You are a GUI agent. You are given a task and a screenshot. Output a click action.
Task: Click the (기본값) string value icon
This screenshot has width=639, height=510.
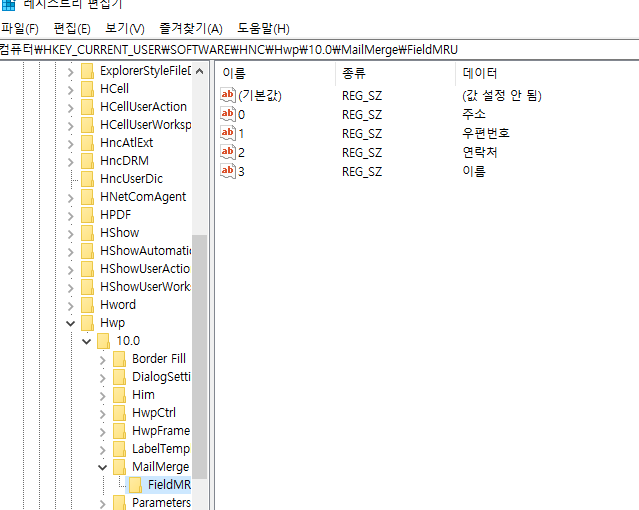(x=228, y=95)
